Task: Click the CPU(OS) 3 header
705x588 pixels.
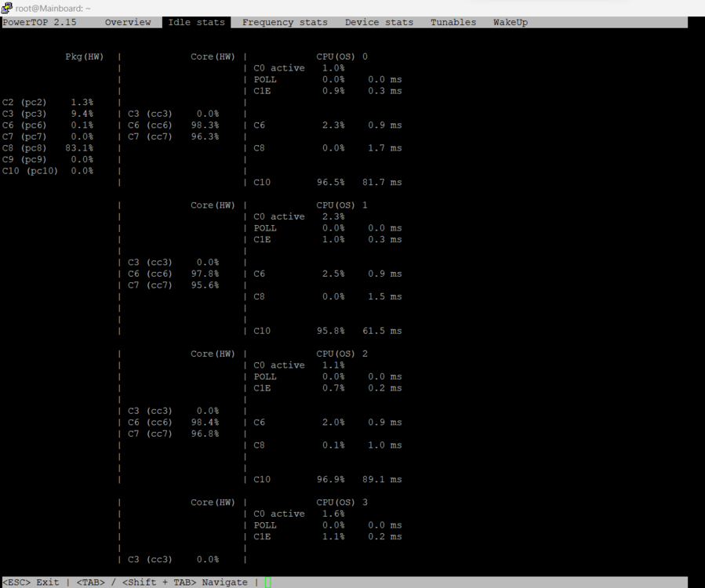Action: [342, 503]
